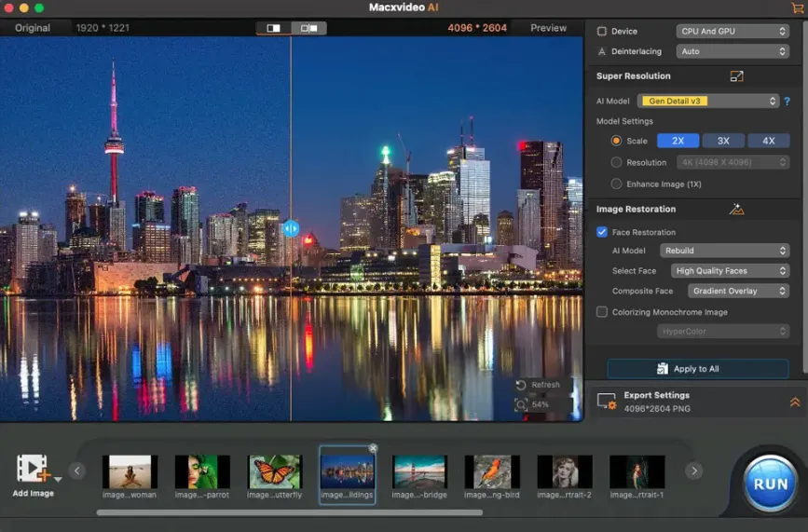
Task: Click the blue RUN button
Action: coord(771,484)
